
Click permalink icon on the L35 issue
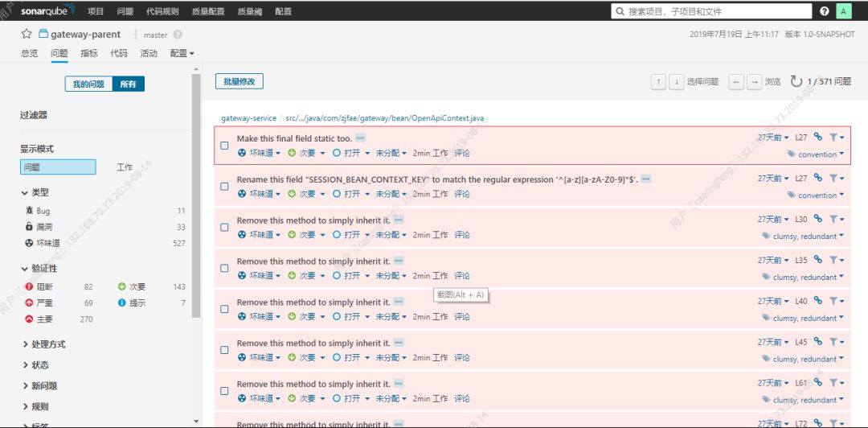pos(818,260)
